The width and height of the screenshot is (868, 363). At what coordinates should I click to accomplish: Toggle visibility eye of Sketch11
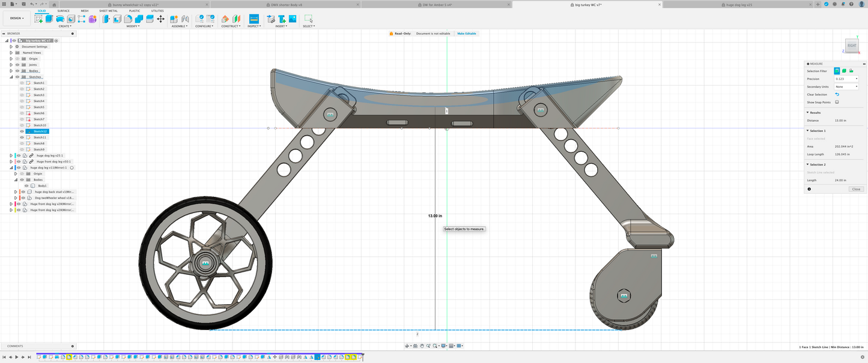click(x=22, y=137)
